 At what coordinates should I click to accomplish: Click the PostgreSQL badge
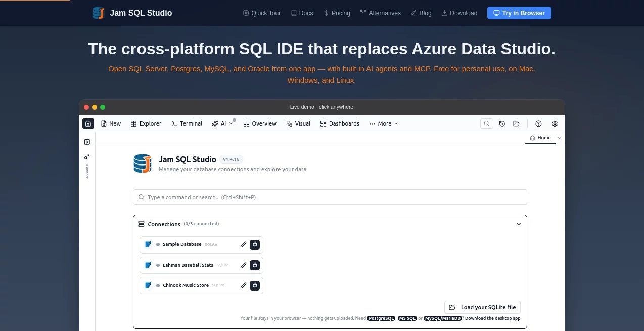click(x=381, y=318)
